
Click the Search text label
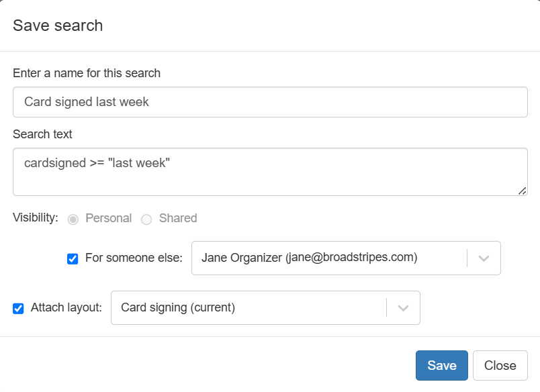[42, 134]
